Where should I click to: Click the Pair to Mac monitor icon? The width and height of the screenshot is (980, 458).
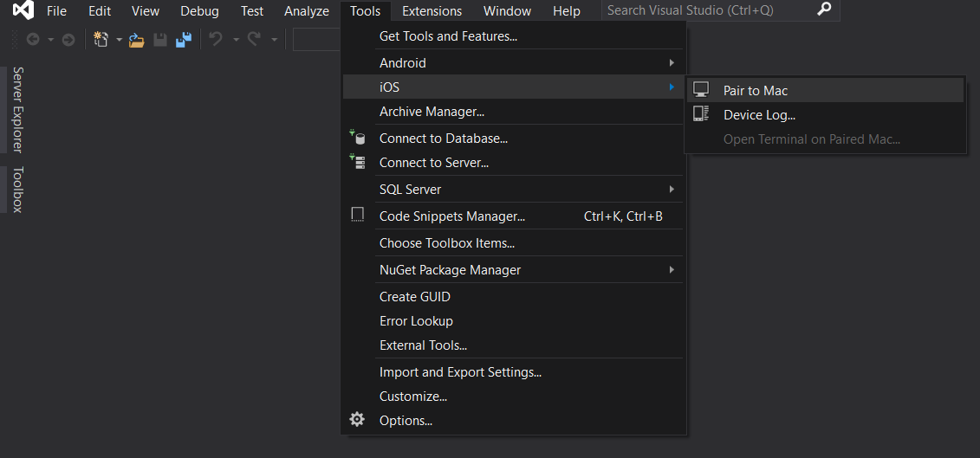[701, 89]
